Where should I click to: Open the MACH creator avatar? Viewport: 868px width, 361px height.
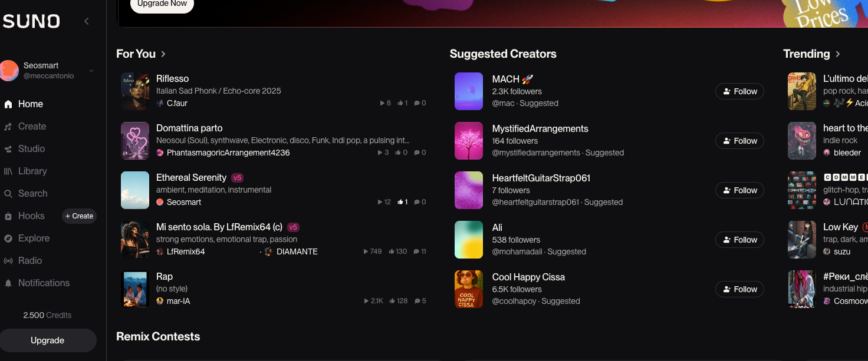pos(469,91)
